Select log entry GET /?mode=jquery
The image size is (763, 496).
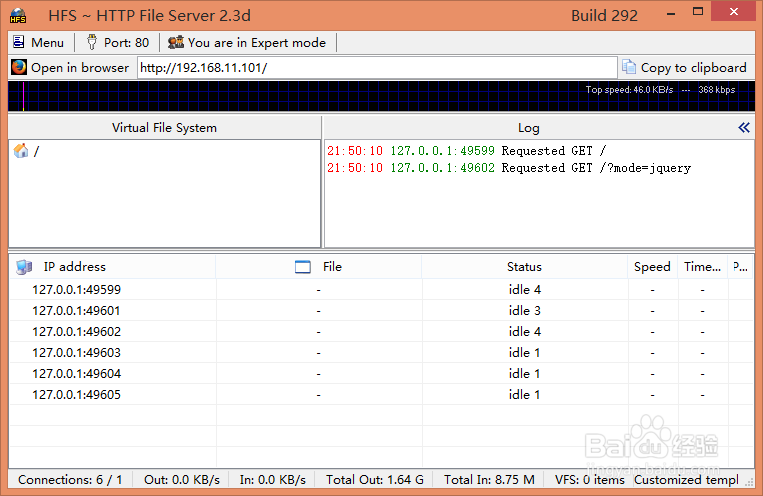pos(509,168)
